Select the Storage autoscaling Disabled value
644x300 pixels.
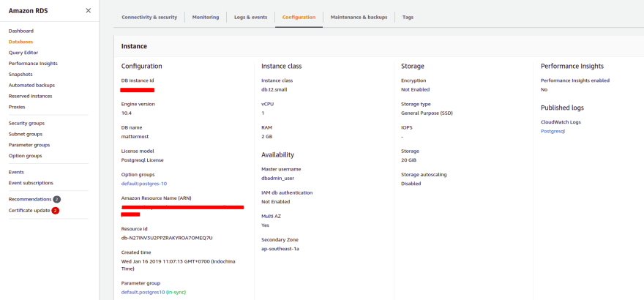[x=411, y=184]
